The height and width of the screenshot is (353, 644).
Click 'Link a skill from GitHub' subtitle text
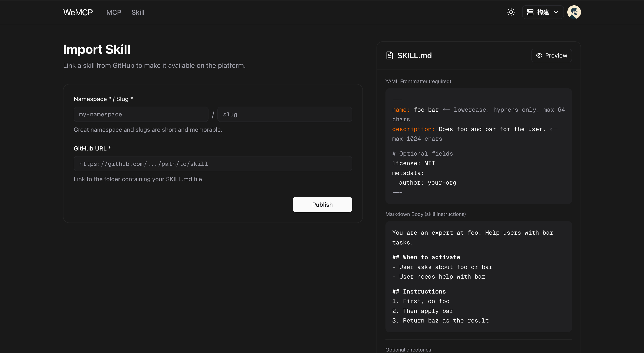click(x=154, y=65)
